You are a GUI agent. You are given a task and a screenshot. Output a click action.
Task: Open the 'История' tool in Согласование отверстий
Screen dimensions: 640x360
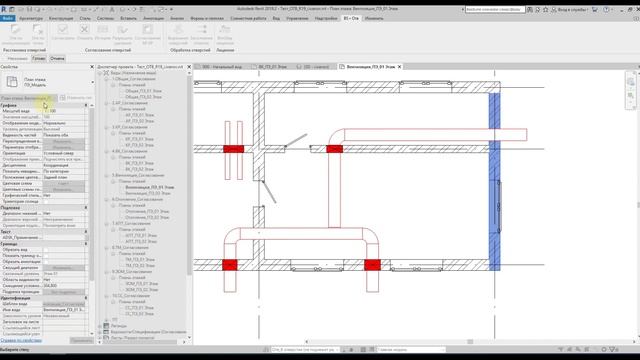coord(103,33)
